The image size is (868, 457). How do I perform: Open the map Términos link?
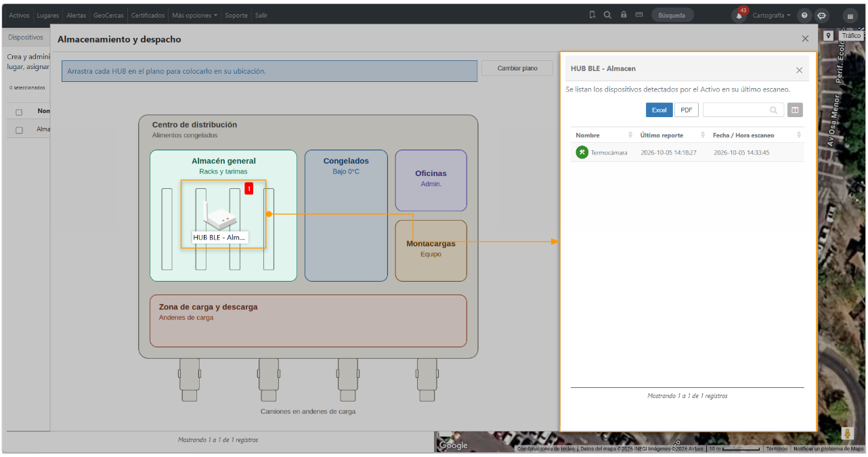(x=777, y=449)
